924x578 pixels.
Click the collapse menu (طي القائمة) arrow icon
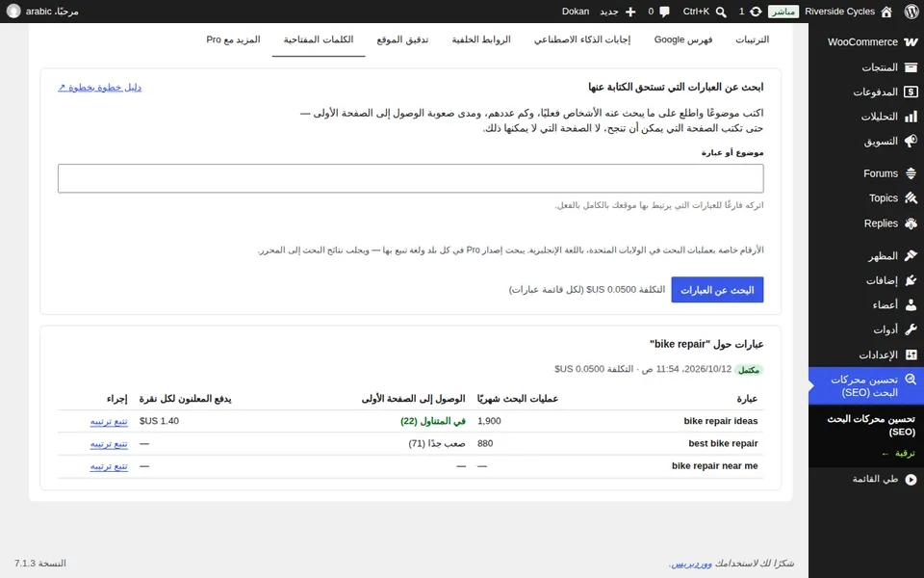(911, 480)
